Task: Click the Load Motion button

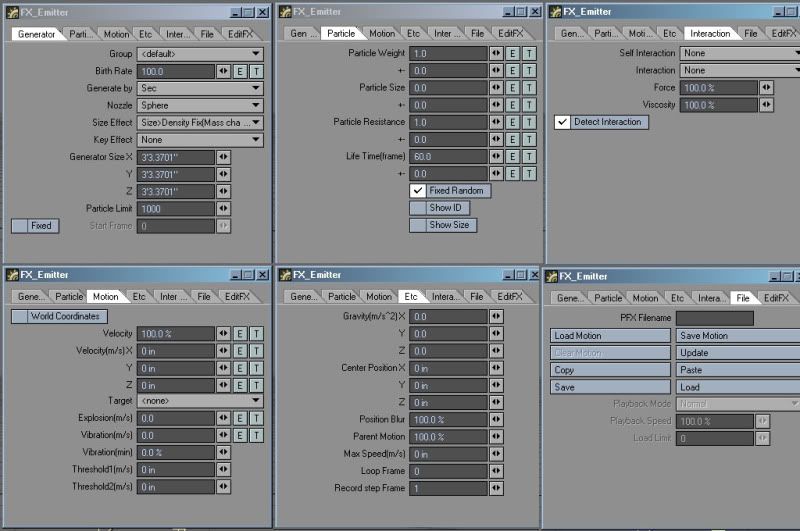Action: click(x=610, y=336)
